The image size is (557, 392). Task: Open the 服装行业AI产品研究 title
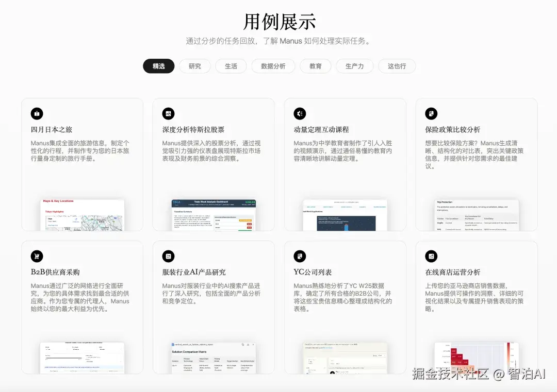194,272
